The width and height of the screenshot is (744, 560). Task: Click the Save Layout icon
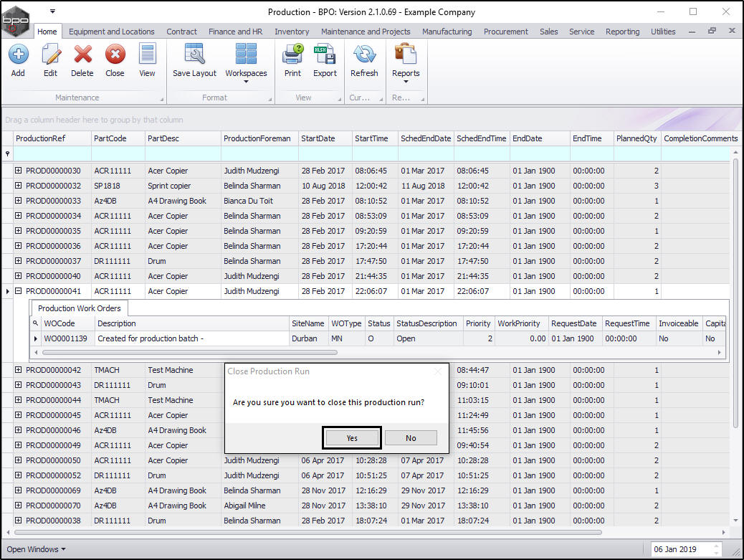194,60
